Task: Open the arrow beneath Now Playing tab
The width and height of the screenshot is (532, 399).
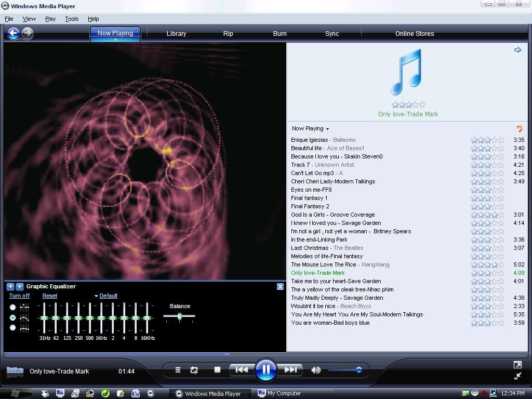Action: coord(115,39)
